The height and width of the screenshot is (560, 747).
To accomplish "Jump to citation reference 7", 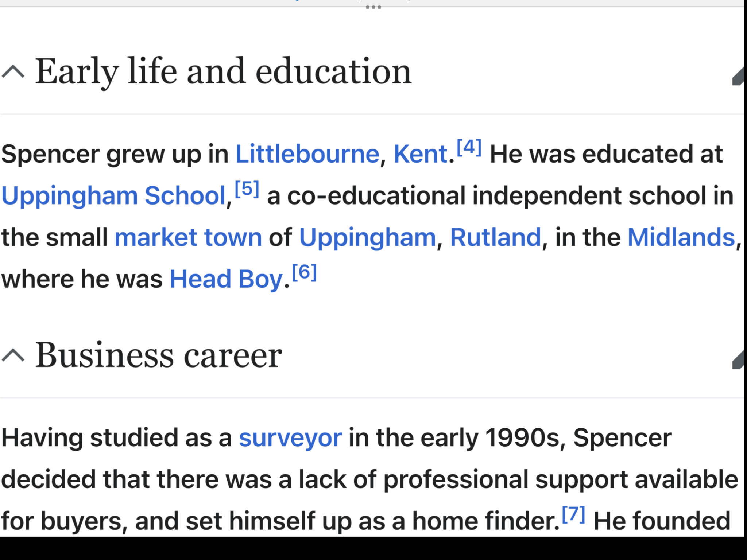I will (x=573, y=514).
